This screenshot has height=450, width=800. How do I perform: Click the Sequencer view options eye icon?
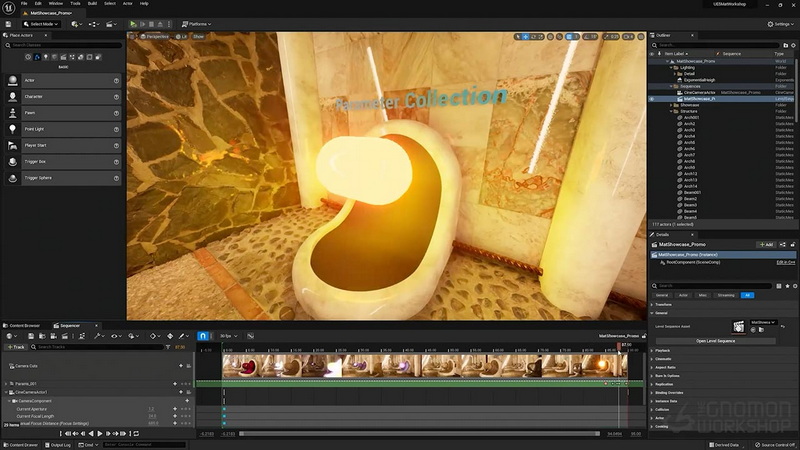click(x=115, y=336)
